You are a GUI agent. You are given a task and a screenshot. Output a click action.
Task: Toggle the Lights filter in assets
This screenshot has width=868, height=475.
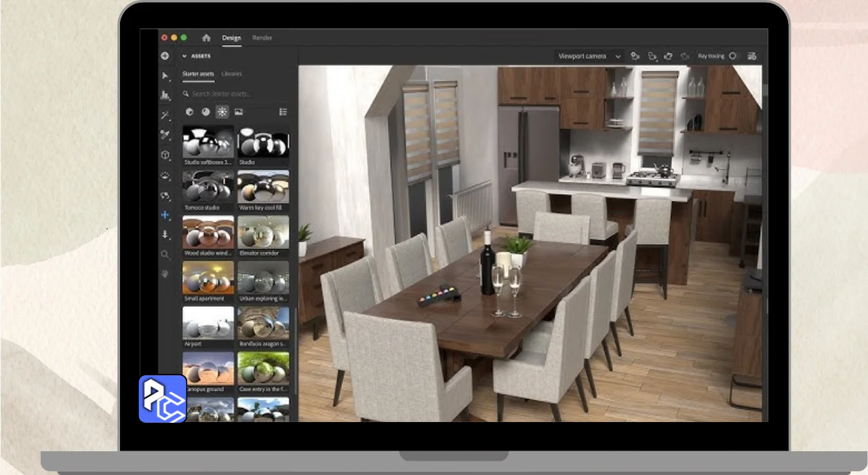click(x=222, y=112)
